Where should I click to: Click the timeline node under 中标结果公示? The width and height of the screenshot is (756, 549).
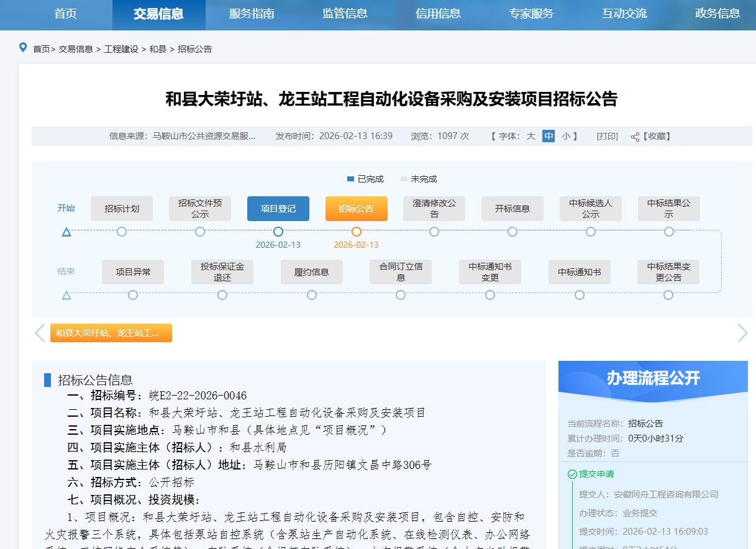pyautogui.click(x=669, y=232)
